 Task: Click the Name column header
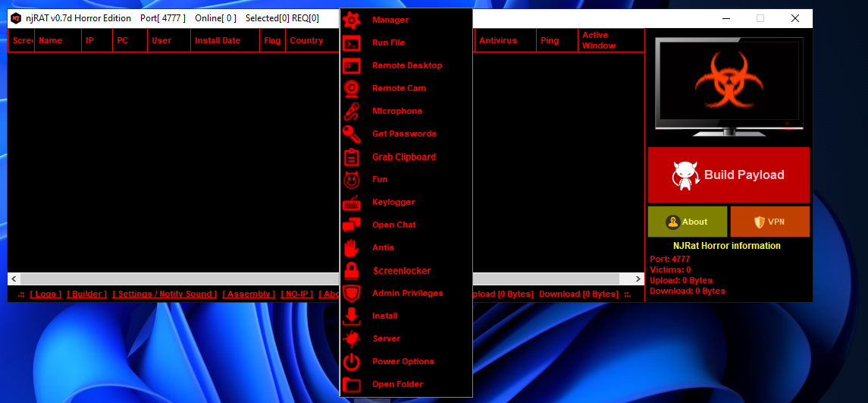coord(58,40)
